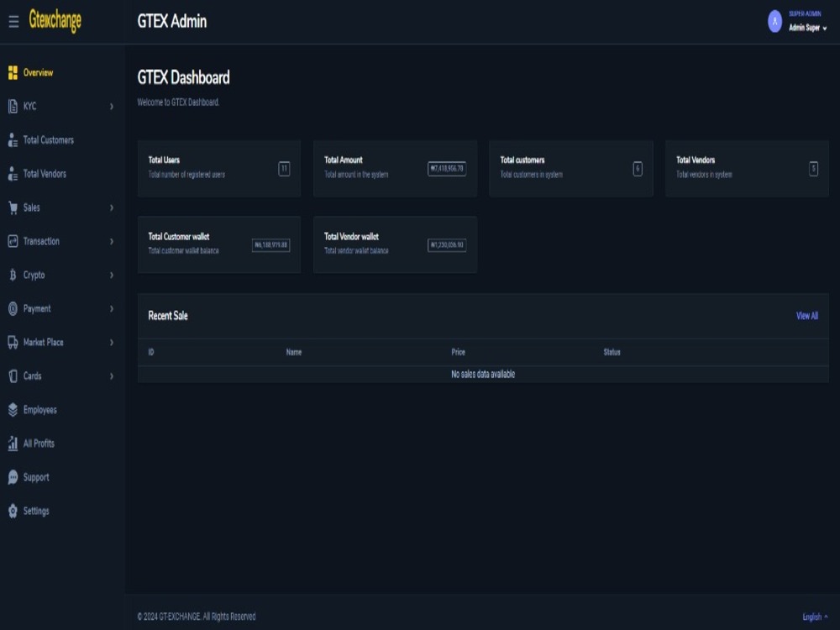840x630 pixels.
Task: Expand the Market Place submenu chevron
Action: click(x=112, y=343)
